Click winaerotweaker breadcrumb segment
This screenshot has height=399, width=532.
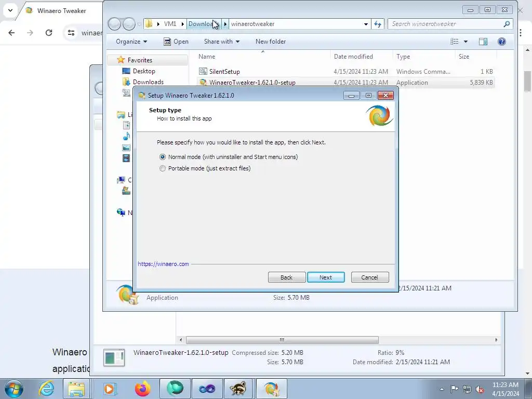(253, 24)
